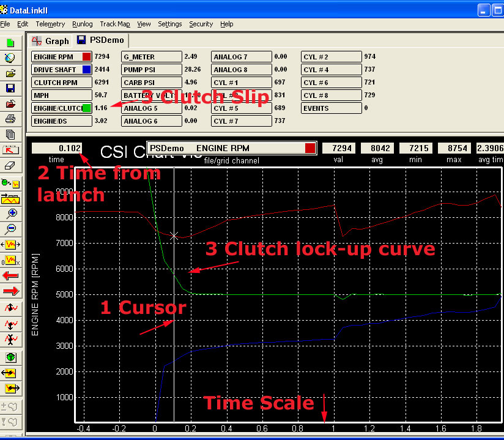The height and width of the screenshot is (440, 504).
Task: Click the eraser tool icon
Action: click(x=10, y=165)
